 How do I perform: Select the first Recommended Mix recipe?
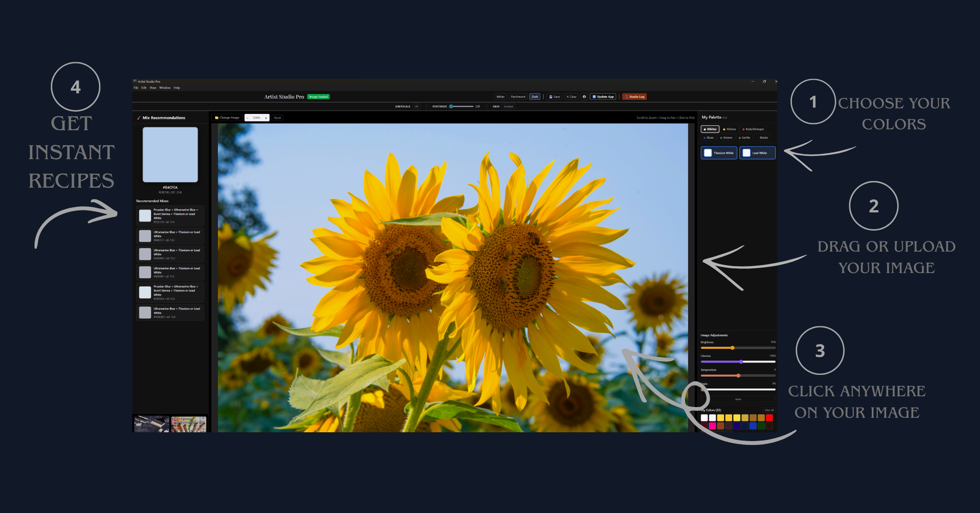click(x=170, y=215)
